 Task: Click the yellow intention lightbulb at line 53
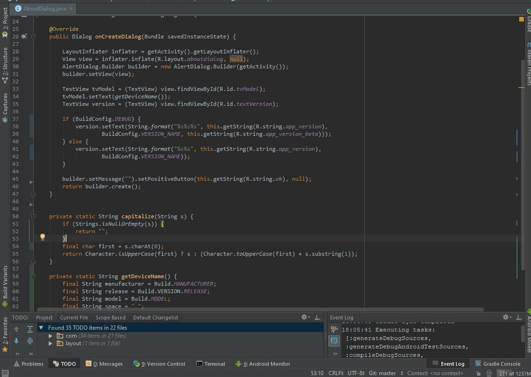click(x=42, y=237)
